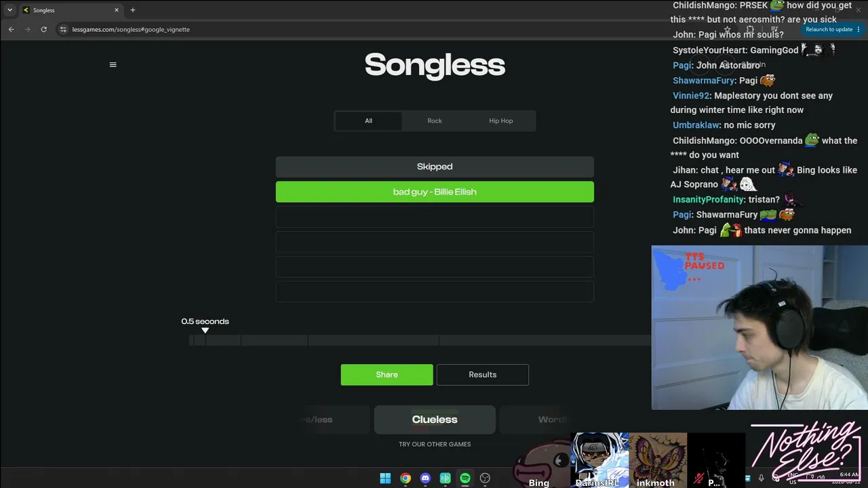This screenshot has height=488, width=868.
Task: Open Chrome's three-dot menu
Action: pyautogui.click(x=859, y=30)
